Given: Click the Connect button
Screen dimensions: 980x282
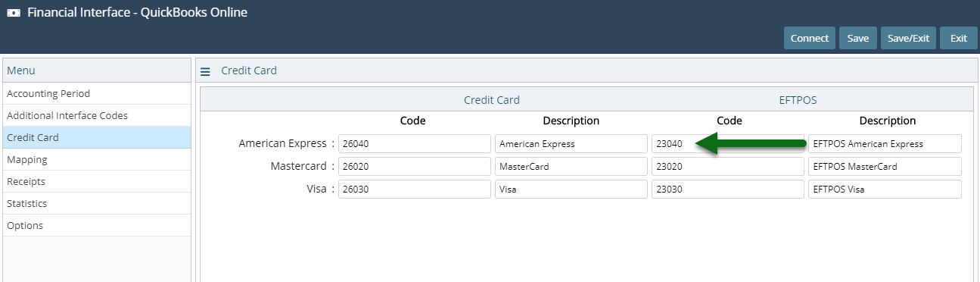Looking at the screenshot, I should click(810, 38).
